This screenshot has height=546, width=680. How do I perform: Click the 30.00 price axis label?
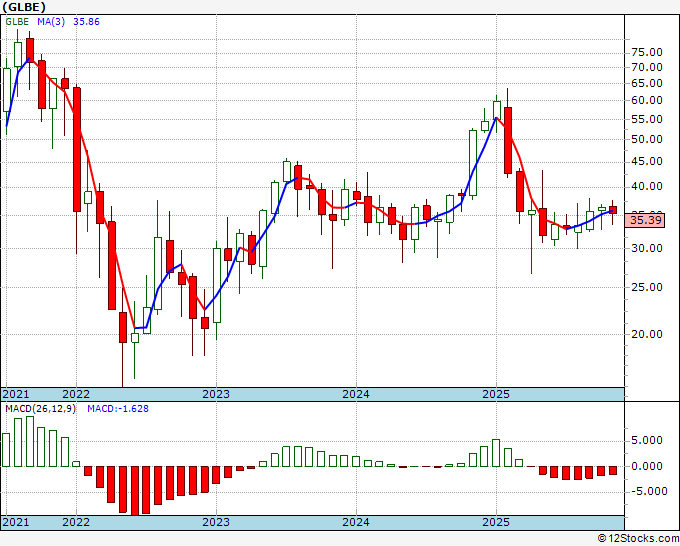pos(647,248)
